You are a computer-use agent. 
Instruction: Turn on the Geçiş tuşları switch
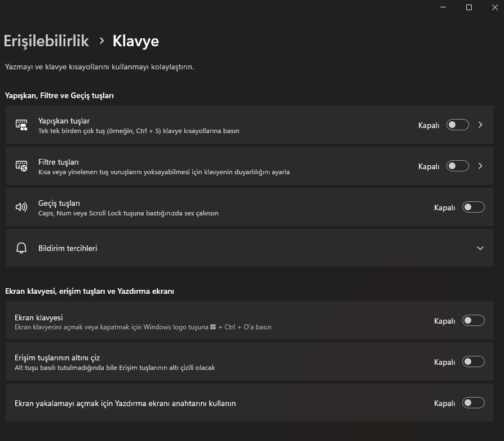(473, 207)
